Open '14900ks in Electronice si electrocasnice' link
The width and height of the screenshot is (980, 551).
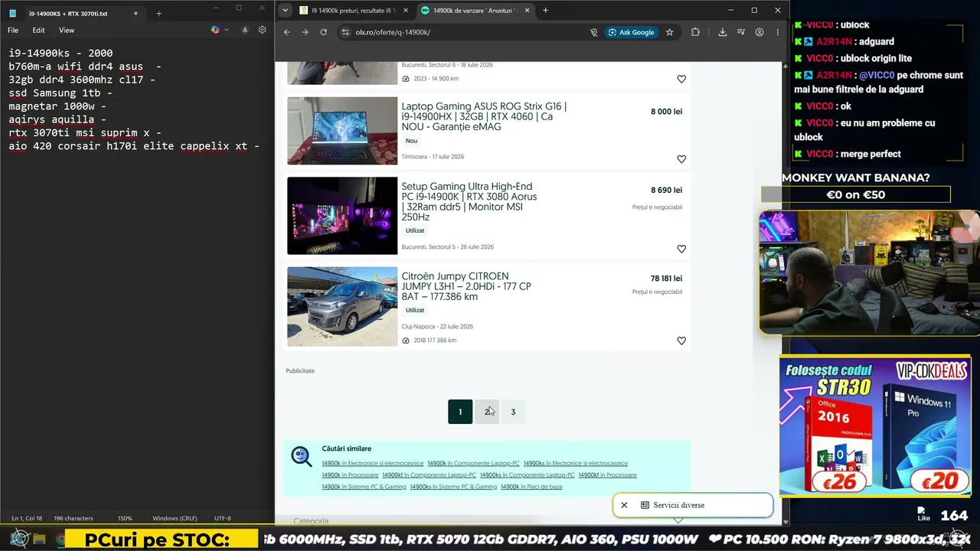[x=576, y=463]
